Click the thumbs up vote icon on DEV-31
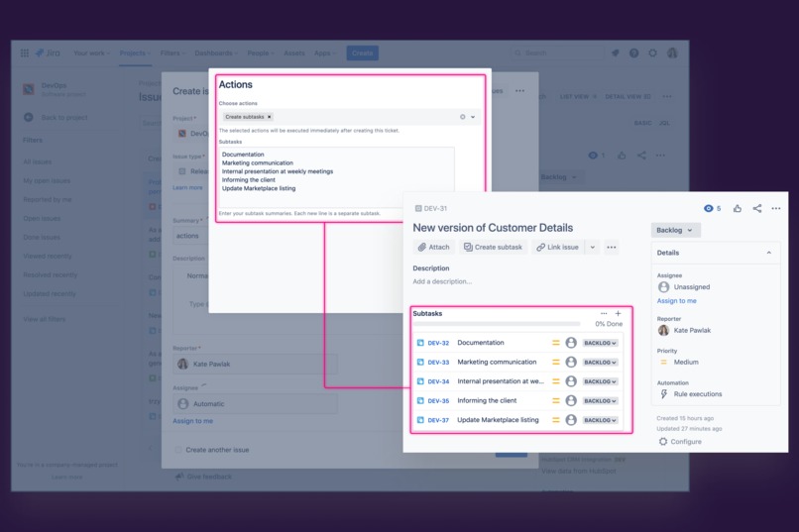This screenshot has height=532, width=799. click(738, 208)
